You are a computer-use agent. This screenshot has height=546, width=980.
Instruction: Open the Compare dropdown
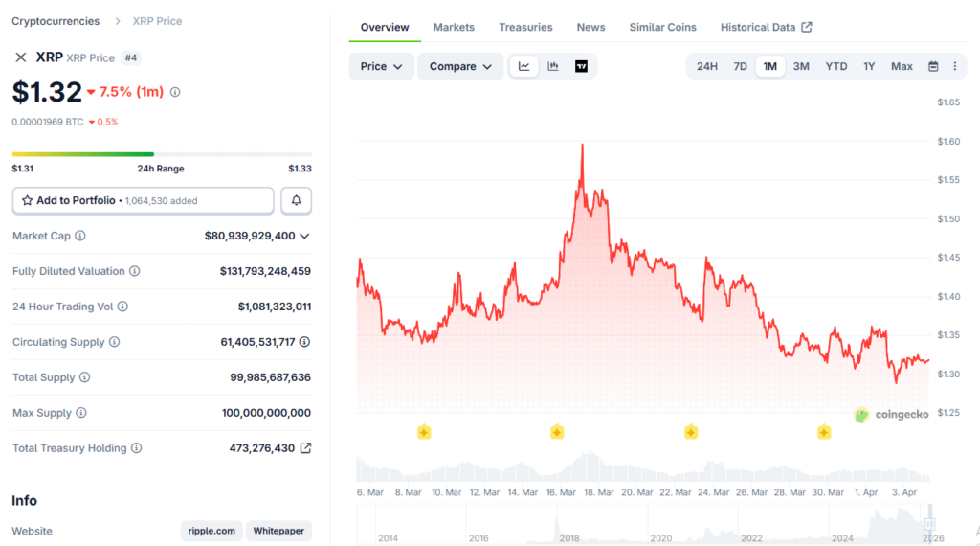(460, 66)
